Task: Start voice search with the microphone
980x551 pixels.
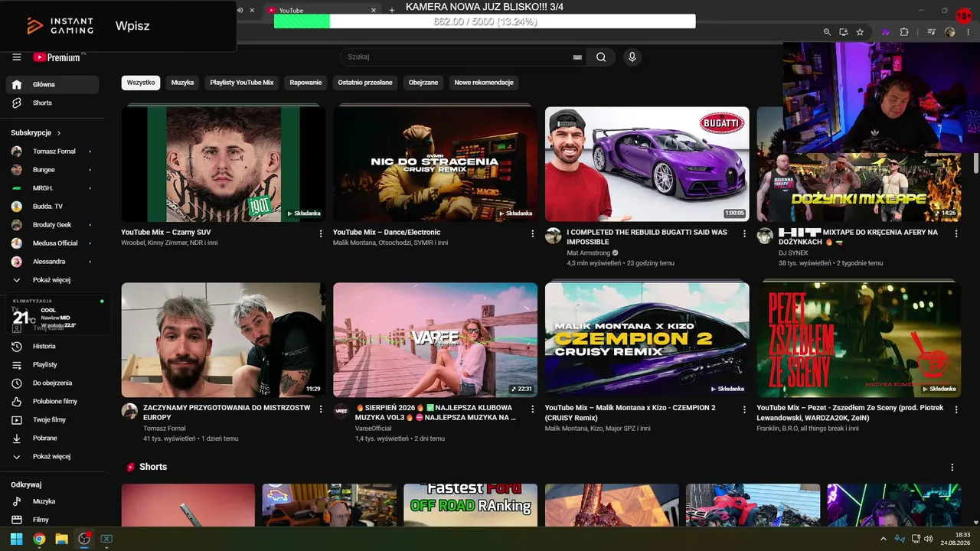Action: coord(632,57)
